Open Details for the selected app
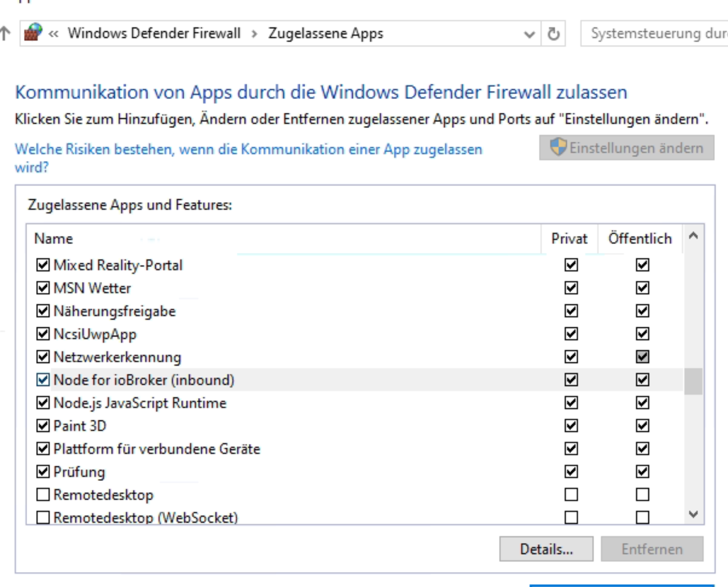This screenshot has height=587, width=728. 546,549
